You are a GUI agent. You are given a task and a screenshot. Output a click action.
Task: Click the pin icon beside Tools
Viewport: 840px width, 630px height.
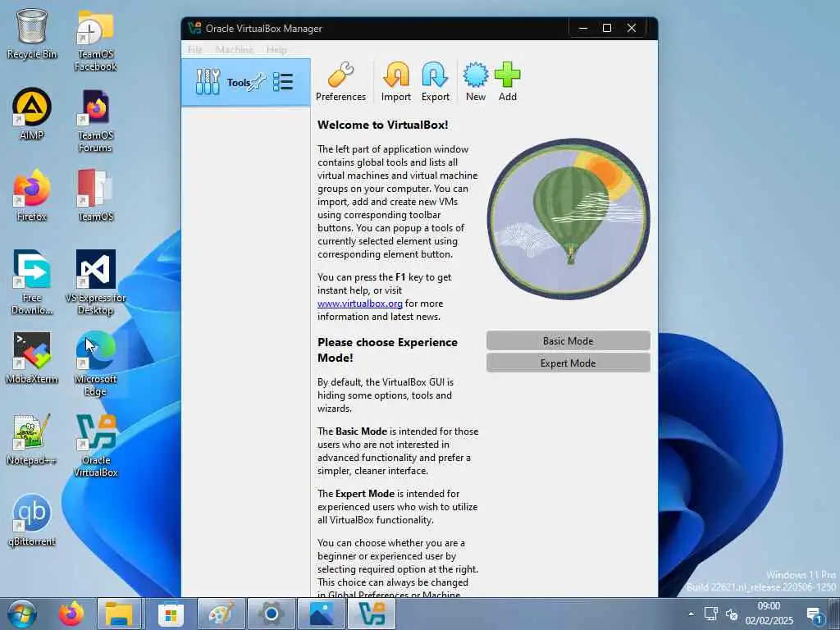click(x=258, y=82)
